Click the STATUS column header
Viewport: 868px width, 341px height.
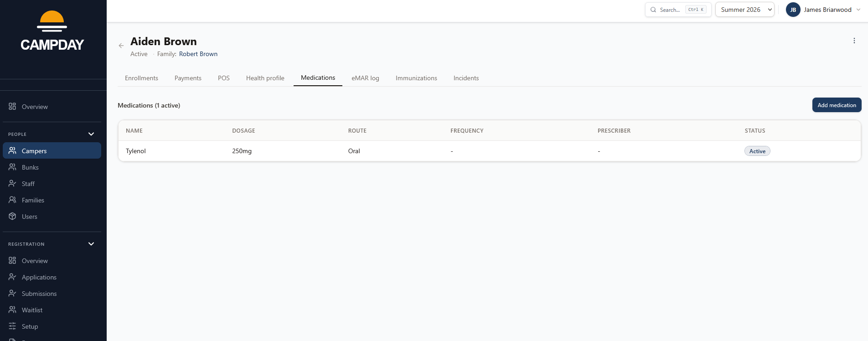(x=755, y=130)
